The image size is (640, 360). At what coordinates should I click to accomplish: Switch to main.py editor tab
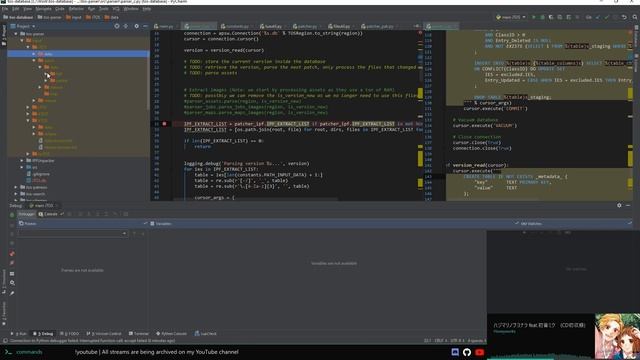pyautogui.click(x=164, y=26)
